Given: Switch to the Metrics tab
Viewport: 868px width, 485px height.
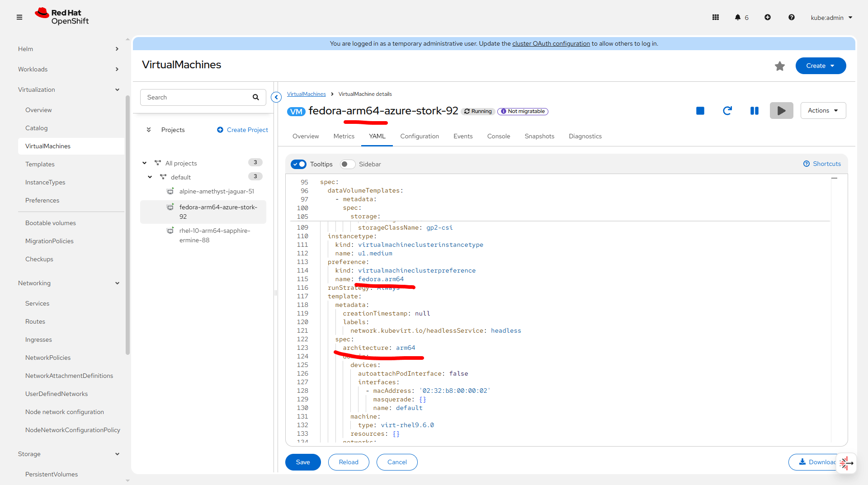Looking at the screenshot, I should (x=344, y=136).
